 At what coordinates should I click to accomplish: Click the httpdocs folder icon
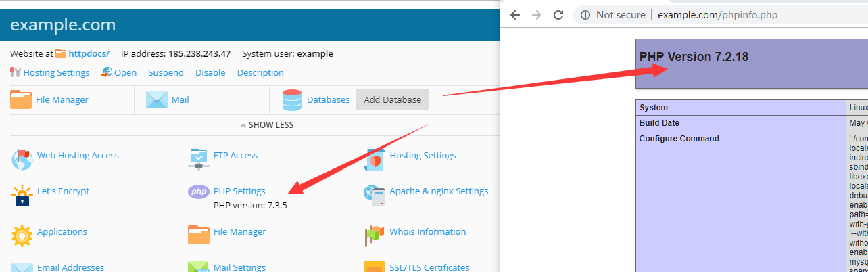coord(61,53)
